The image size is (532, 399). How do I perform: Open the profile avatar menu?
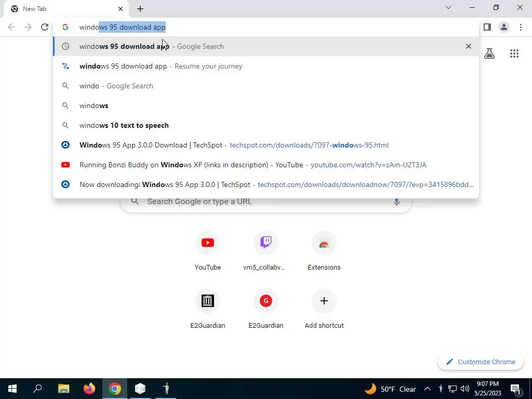pyautogui.click(x=504, y=27)
